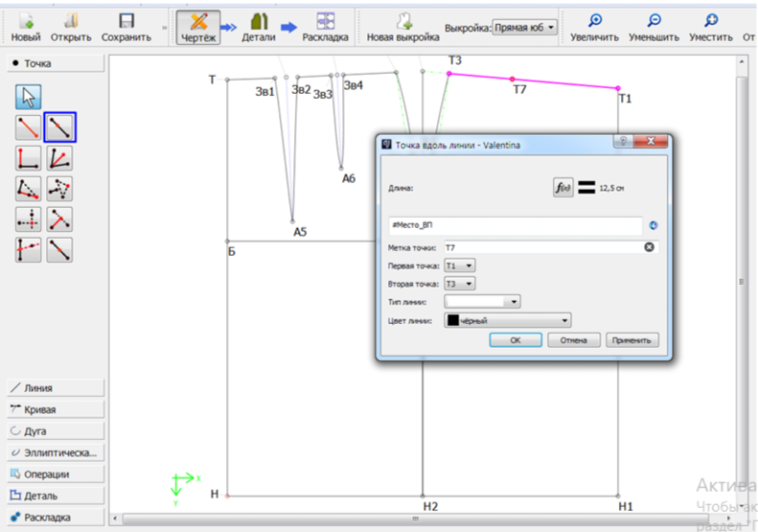
Task: Open the Операции tool section
Action: [56, 474]
